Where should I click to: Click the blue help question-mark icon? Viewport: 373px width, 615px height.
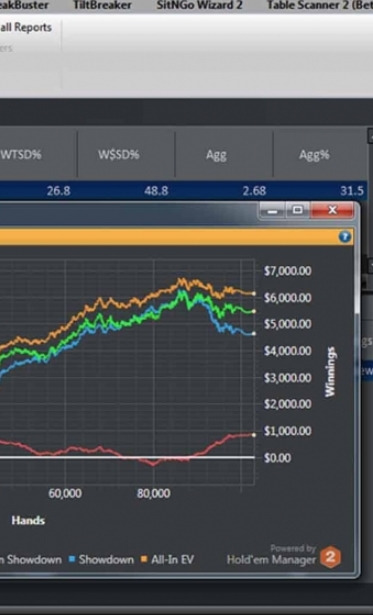point(345,237)
